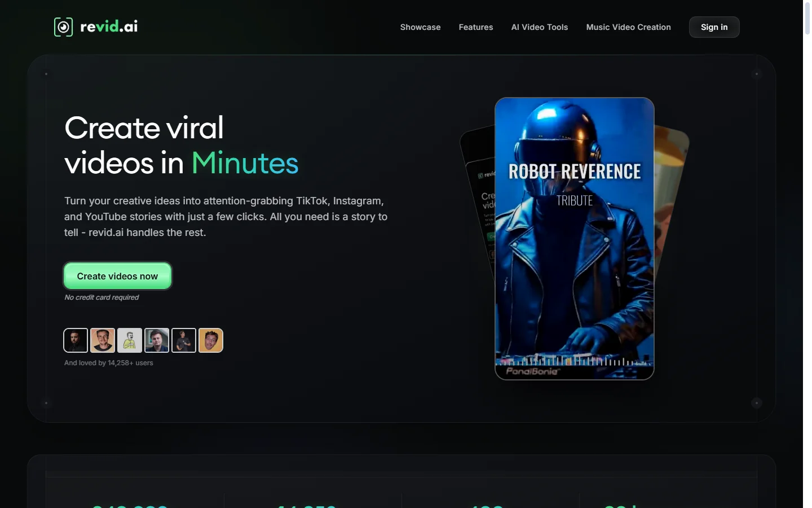
Task: Click the audio waveform on the video
Action: [x=574, y=360]
